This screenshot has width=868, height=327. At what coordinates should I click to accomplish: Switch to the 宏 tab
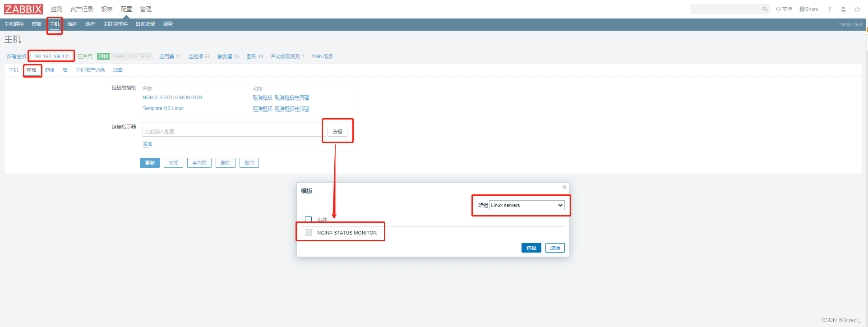tap(65, 70)
